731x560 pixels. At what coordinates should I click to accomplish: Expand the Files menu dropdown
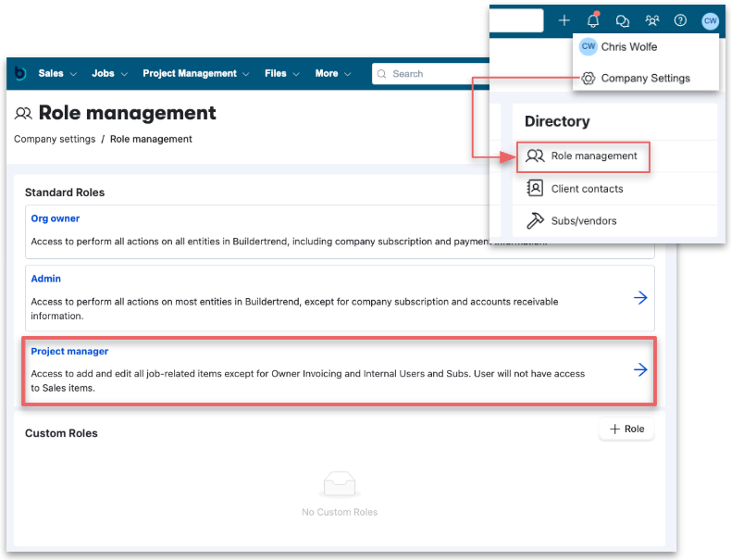pos(282,74)
